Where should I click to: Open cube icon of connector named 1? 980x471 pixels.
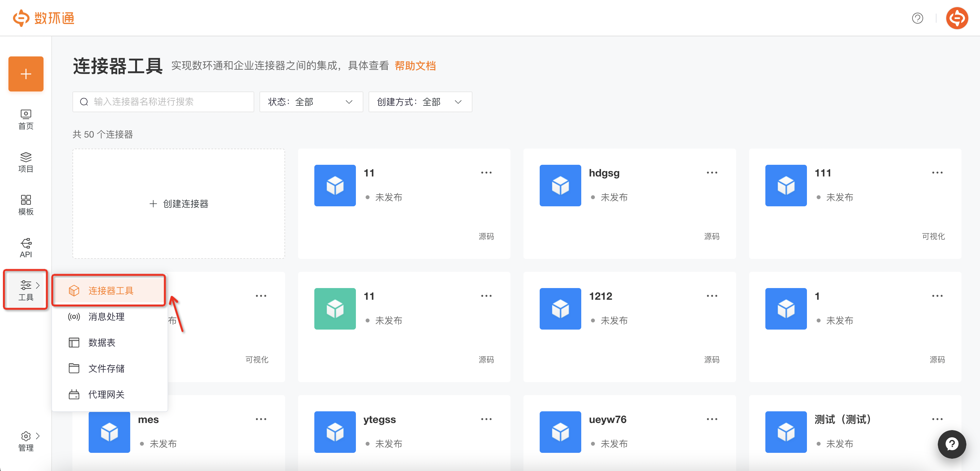[x=785, y=309]
